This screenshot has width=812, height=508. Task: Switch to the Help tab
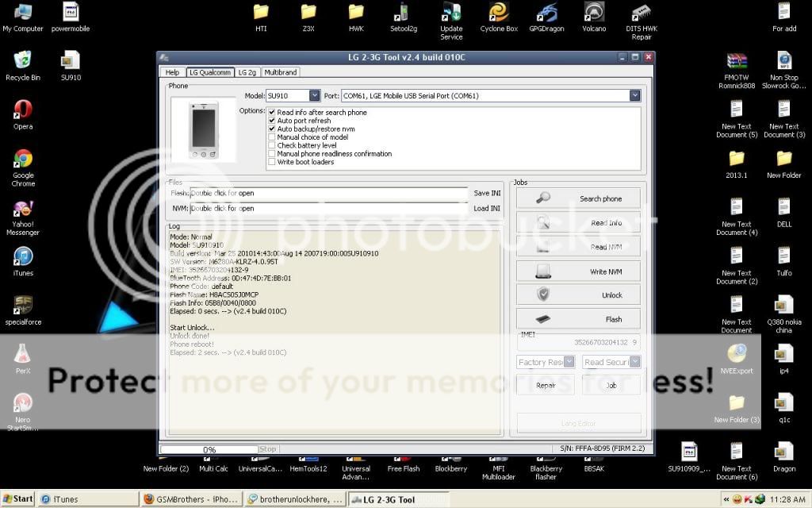172,72
